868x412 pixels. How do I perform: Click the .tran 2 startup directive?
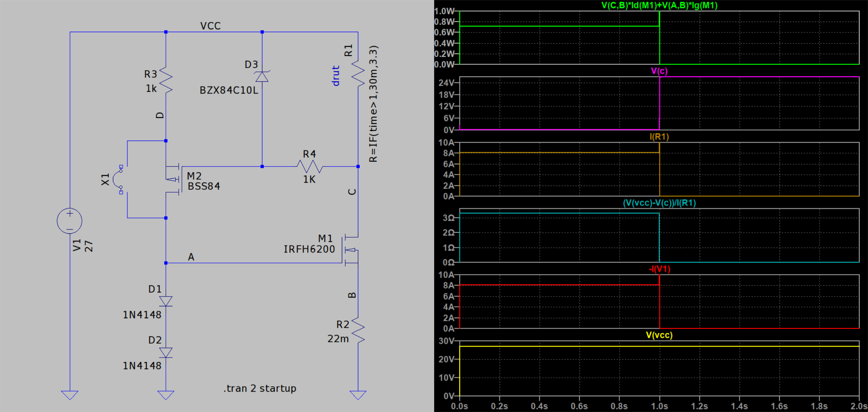pos(260,388)
